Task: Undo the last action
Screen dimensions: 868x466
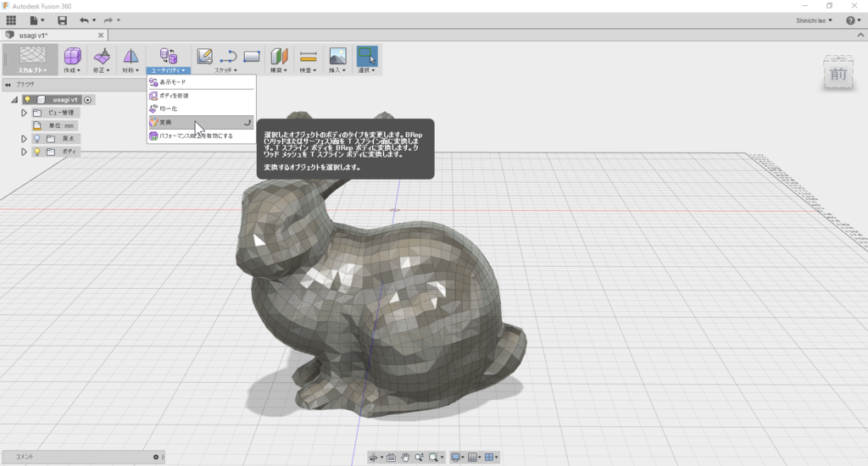Action: (84, 20)
